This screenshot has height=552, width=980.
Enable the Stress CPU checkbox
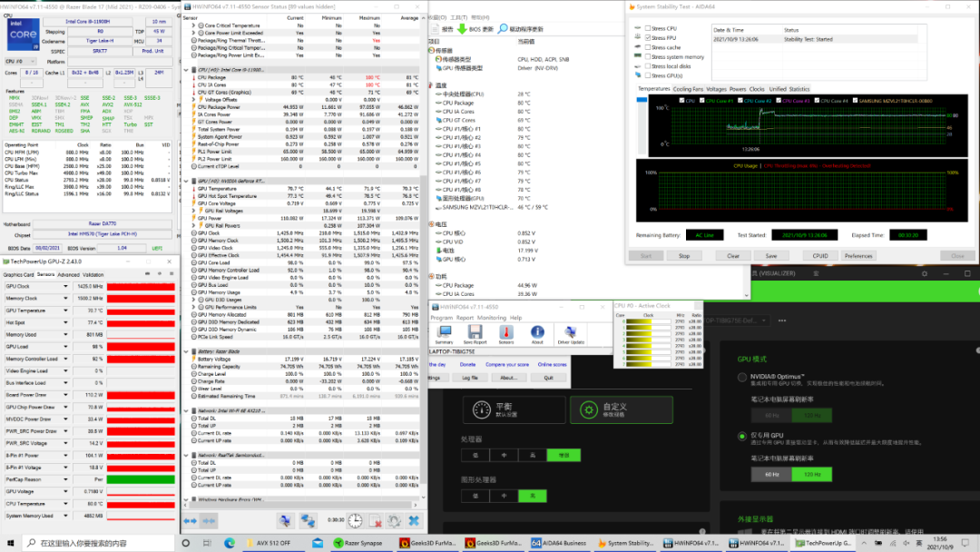pyautogui.click(x=648, y=29)
